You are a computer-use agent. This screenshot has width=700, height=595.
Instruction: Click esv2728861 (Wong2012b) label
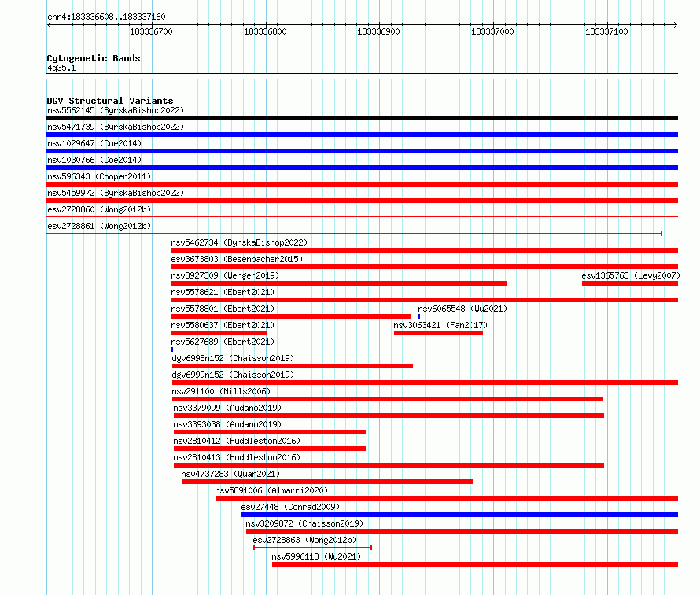[x=99, y=226]
